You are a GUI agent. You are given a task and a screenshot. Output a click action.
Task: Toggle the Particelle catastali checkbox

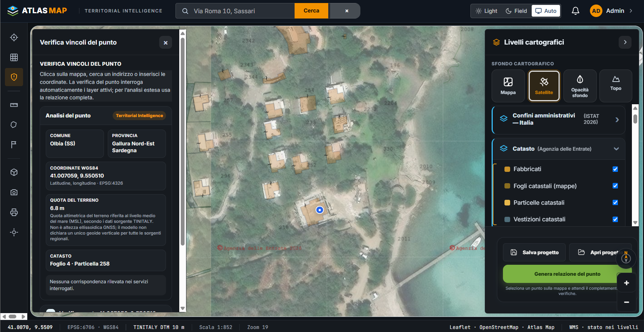(x=615, y=202)
